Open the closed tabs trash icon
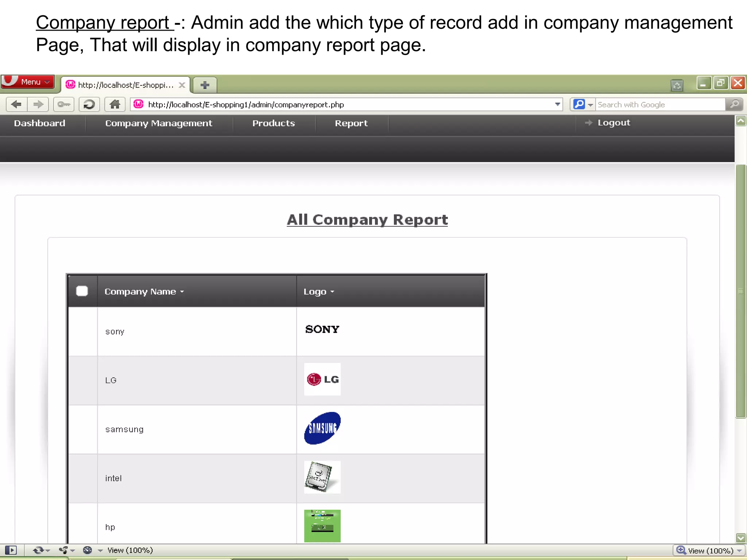Screen dimensions: 747x560 point(677,86)
